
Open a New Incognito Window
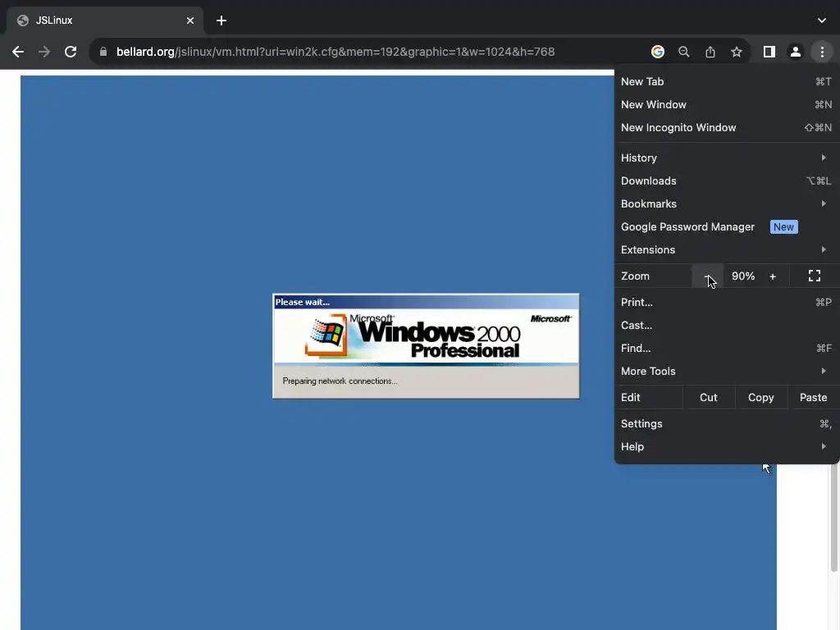pos(726,127)
